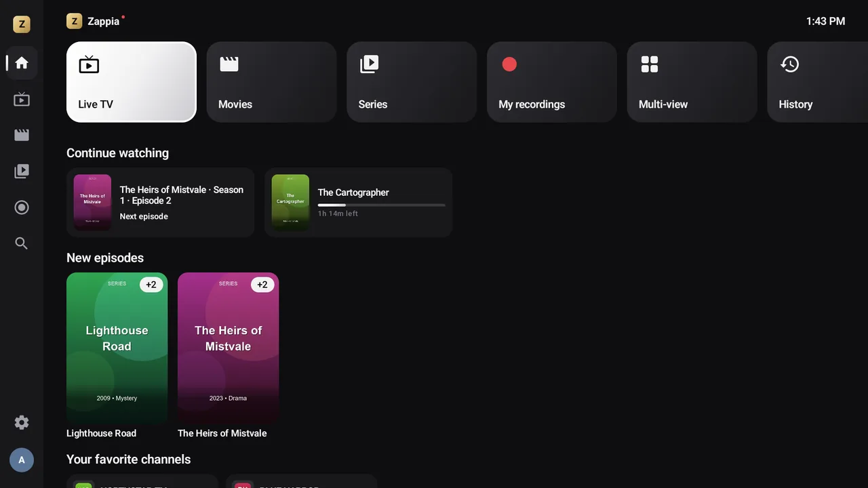The width and height of the screenshot is (868, 488).
Task: Click The Cartographer progress bar
Action: (382, 205)
